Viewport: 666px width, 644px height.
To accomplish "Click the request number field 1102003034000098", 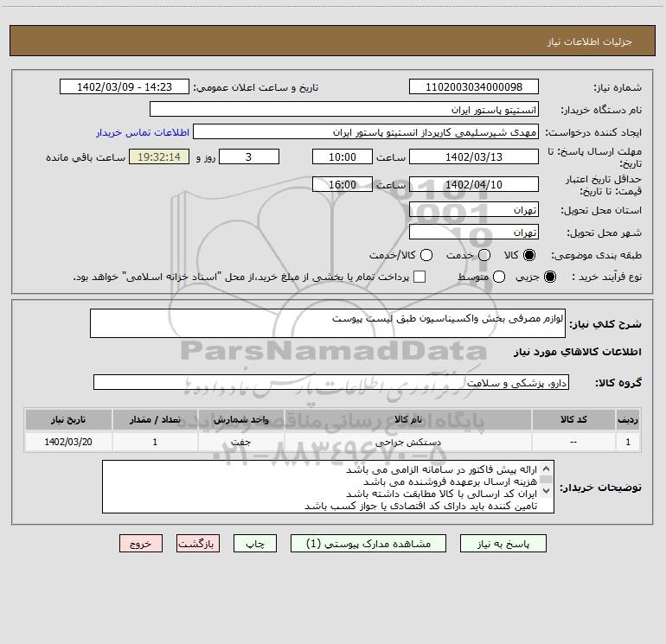I will (474, 86).
